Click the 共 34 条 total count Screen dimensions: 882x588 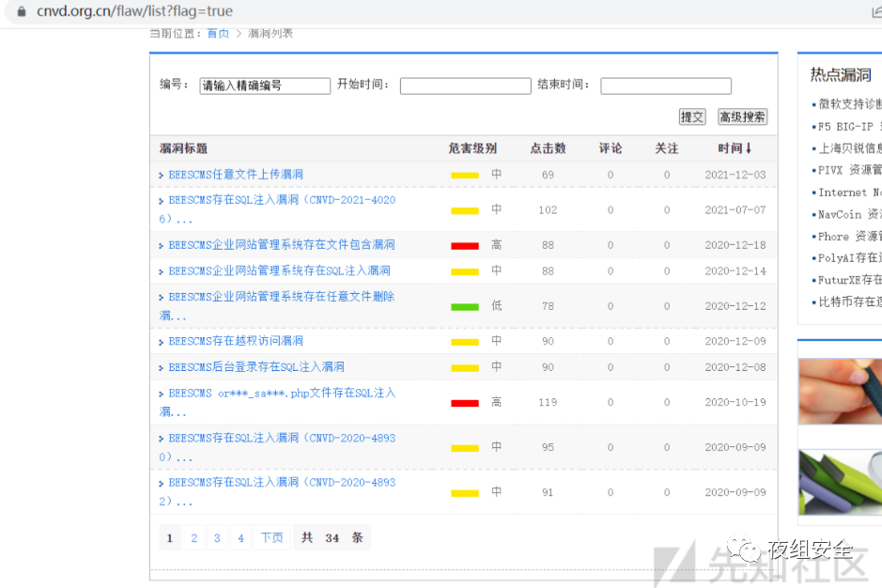(332, 538)
